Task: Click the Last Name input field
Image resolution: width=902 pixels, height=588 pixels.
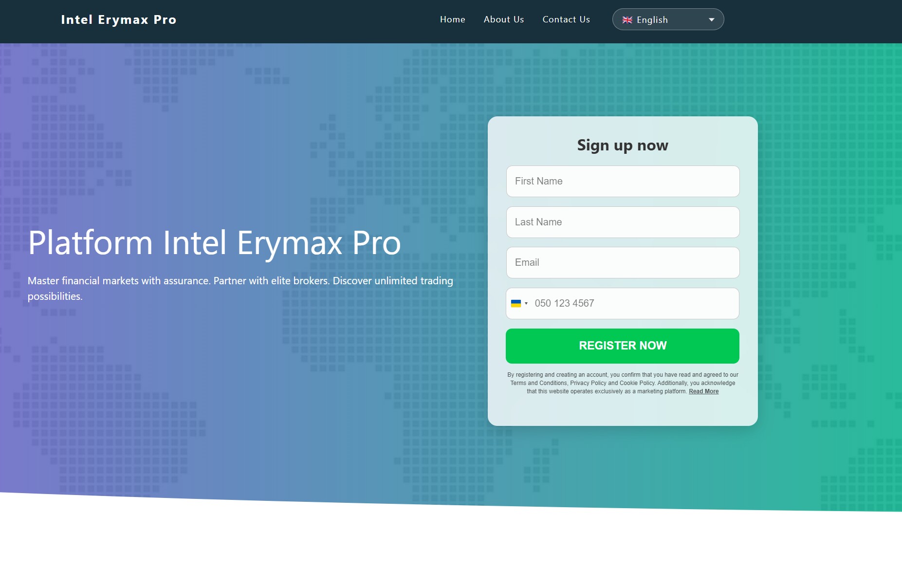Action: (623, 221)
